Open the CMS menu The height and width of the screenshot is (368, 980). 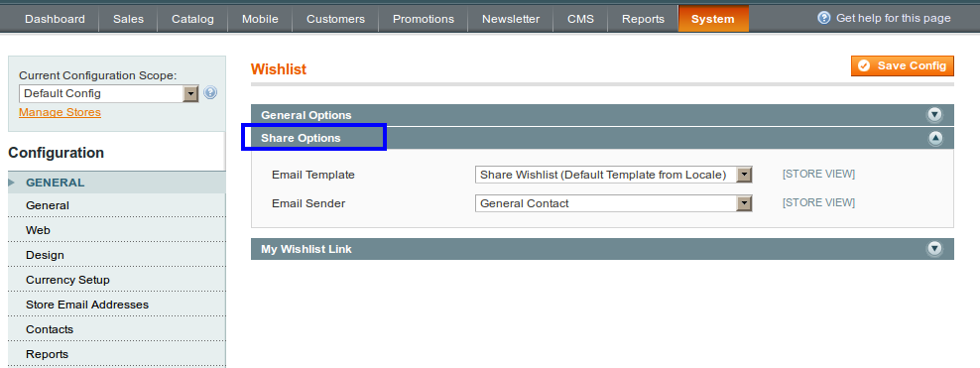coord(580,20)
